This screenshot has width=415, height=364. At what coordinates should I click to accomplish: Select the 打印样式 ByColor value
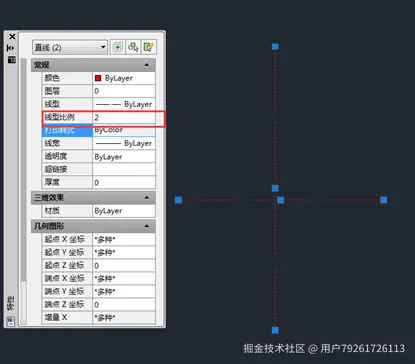coord(124,130)
